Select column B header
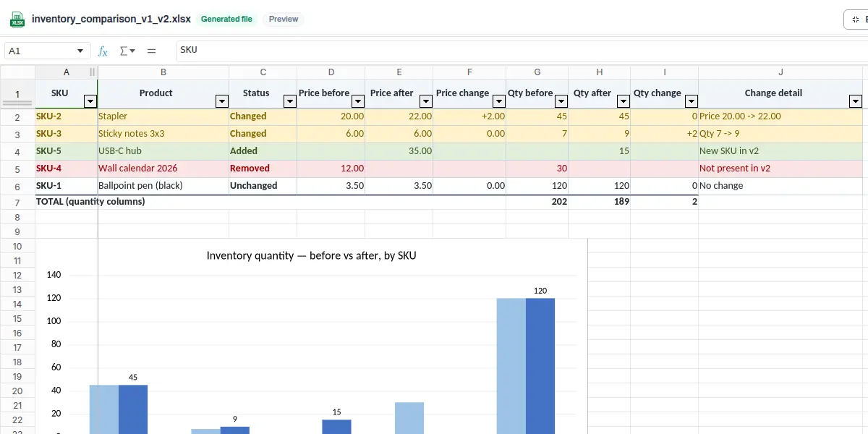 click(x=163, y=72)
